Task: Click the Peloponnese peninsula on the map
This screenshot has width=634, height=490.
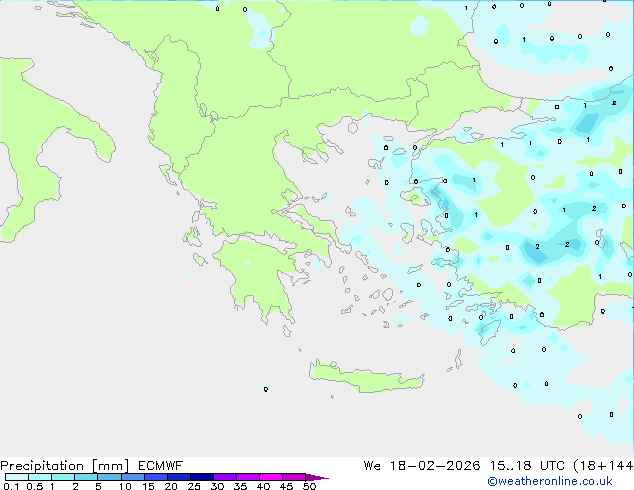Action: [259, 277]
